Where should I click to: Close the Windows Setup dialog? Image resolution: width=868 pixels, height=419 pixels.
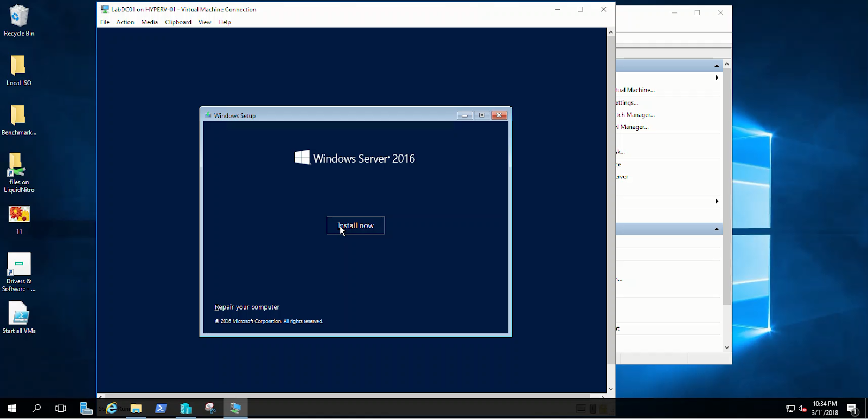click(x=499, y=115)
